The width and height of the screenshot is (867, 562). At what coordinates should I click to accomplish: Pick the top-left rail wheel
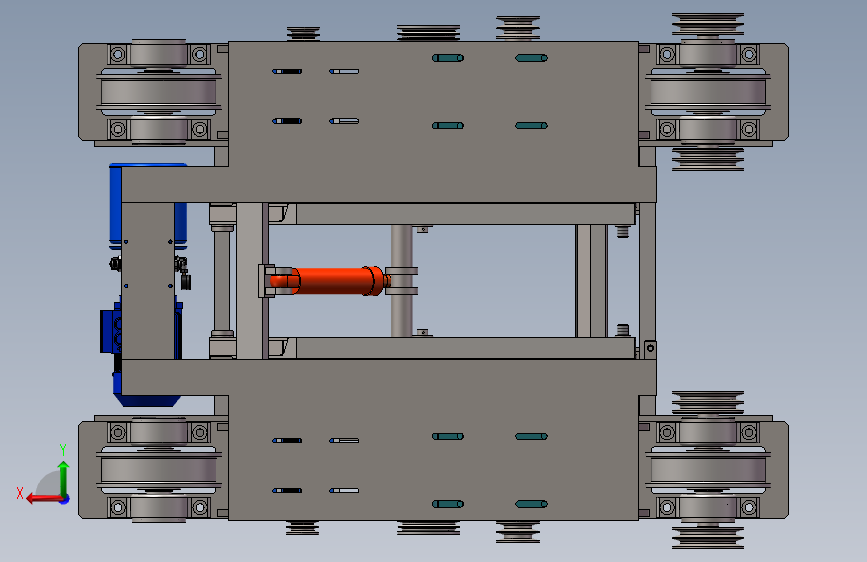pos(159,92)
